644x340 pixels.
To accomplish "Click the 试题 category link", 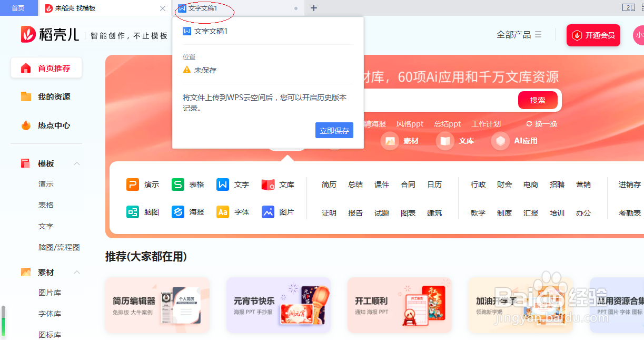I will (382, 213).
